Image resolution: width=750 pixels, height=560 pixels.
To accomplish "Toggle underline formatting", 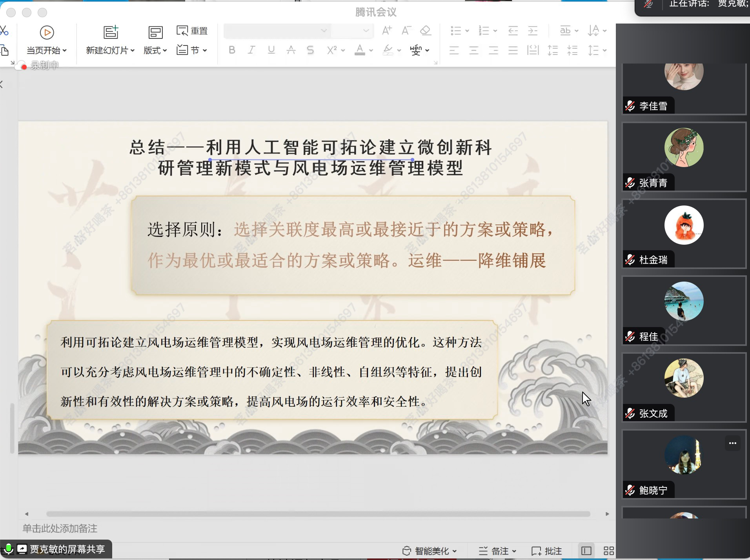I will click(271, 50).
